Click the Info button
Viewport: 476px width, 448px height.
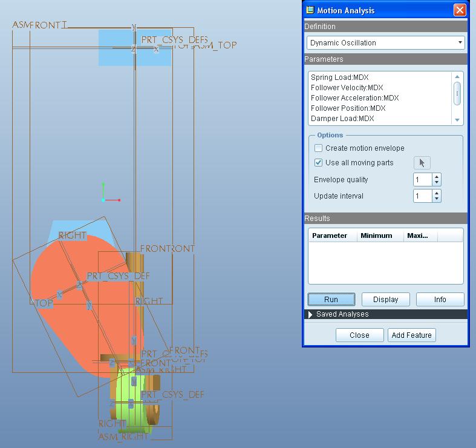click(x=440, y=300)
